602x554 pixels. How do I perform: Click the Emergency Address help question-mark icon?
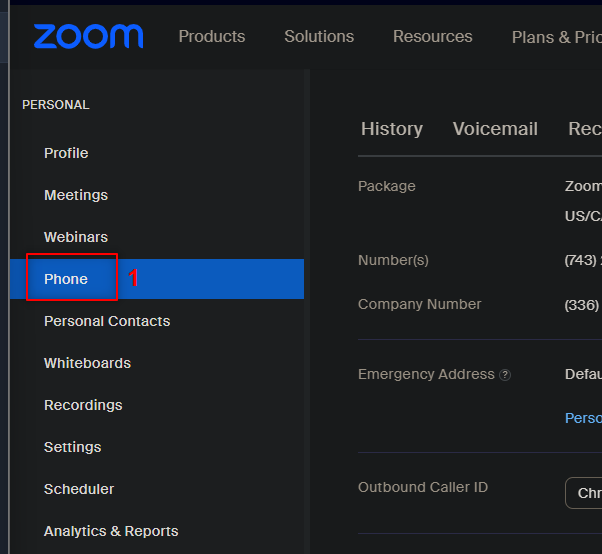click(x=505, y=375)
